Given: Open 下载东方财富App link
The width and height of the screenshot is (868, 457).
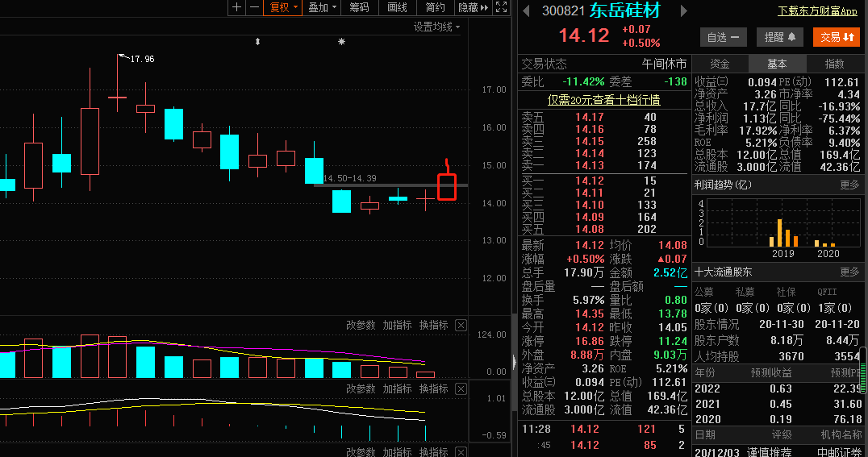Looking at the screenshot, I should click(817, 10).
